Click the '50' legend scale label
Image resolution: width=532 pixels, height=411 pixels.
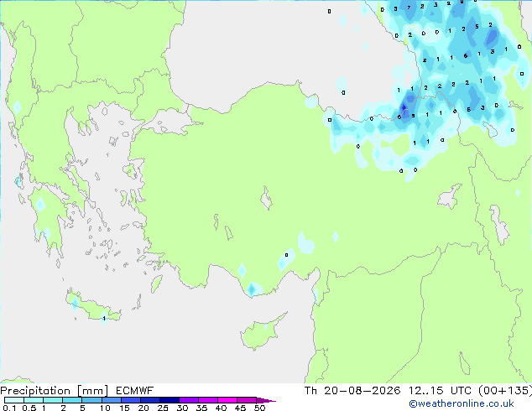(259, 408)
